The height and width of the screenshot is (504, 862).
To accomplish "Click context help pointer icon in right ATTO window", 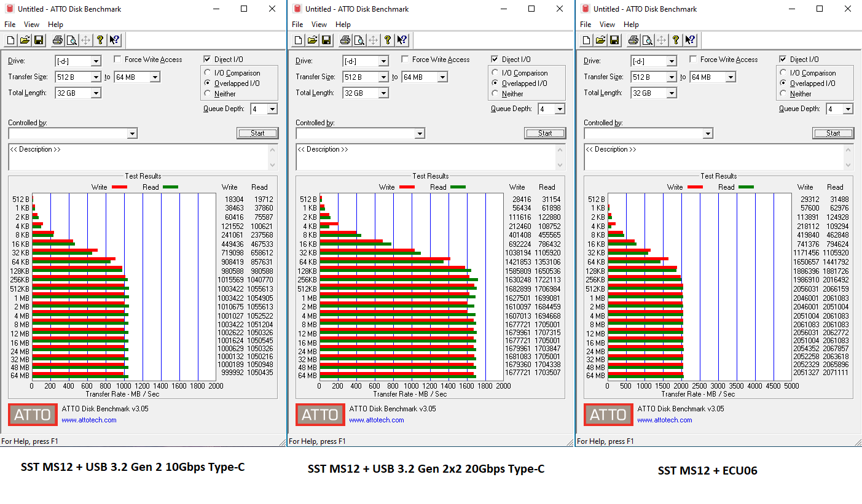I will (x=690, y=41).
